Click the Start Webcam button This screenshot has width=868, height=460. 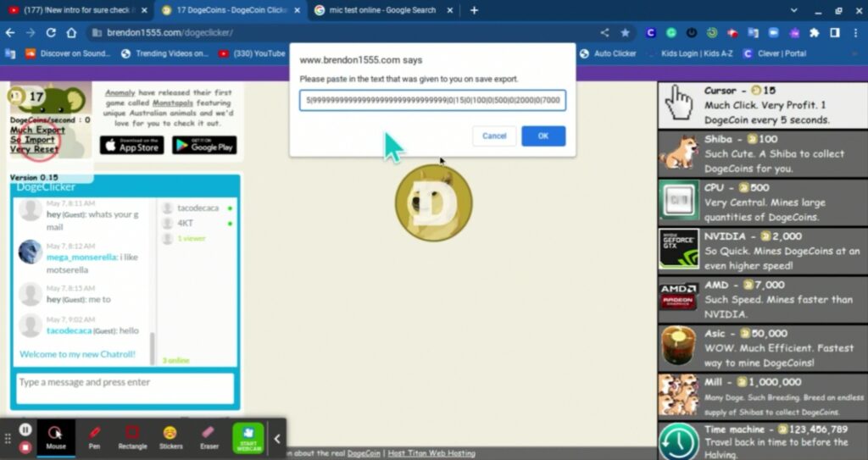248,438
